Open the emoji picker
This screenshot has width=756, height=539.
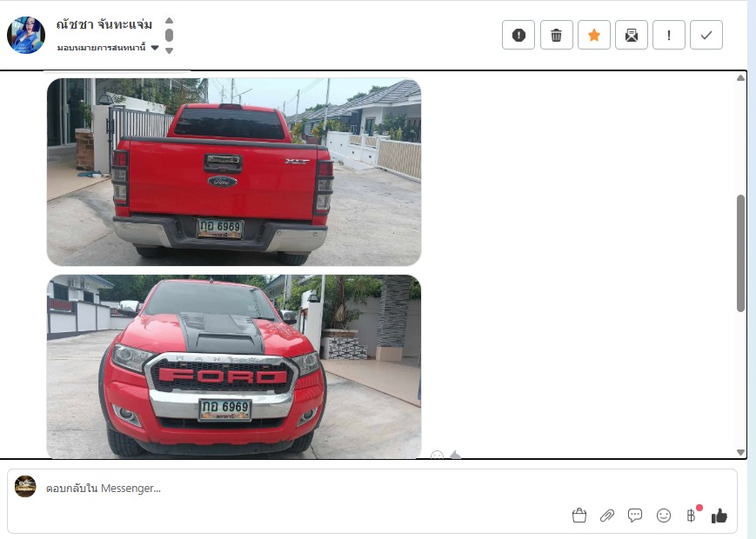coord(664,516)
